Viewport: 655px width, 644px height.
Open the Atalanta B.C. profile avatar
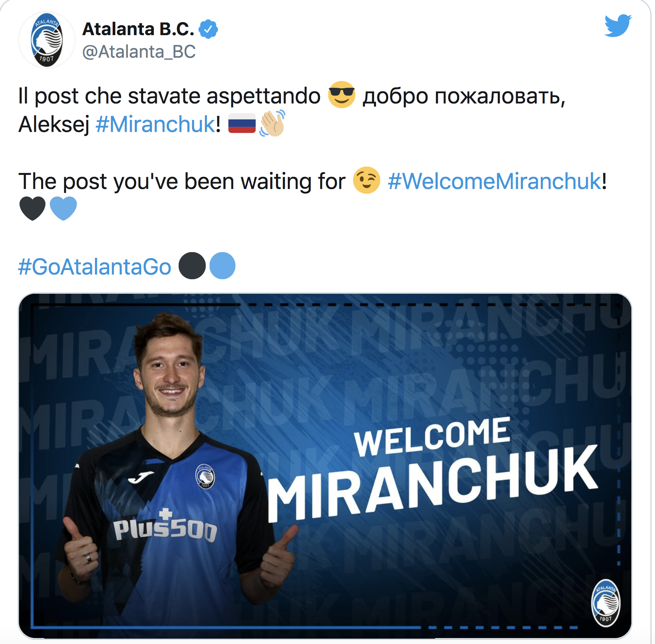click(47, 40)
